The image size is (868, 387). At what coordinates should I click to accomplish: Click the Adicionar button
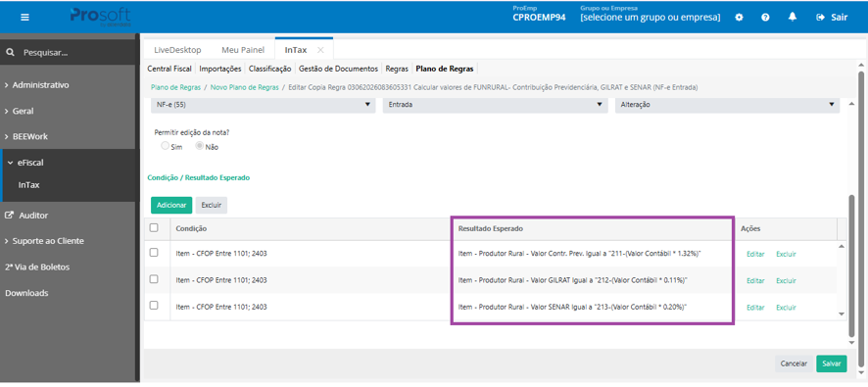pos(171,205)
